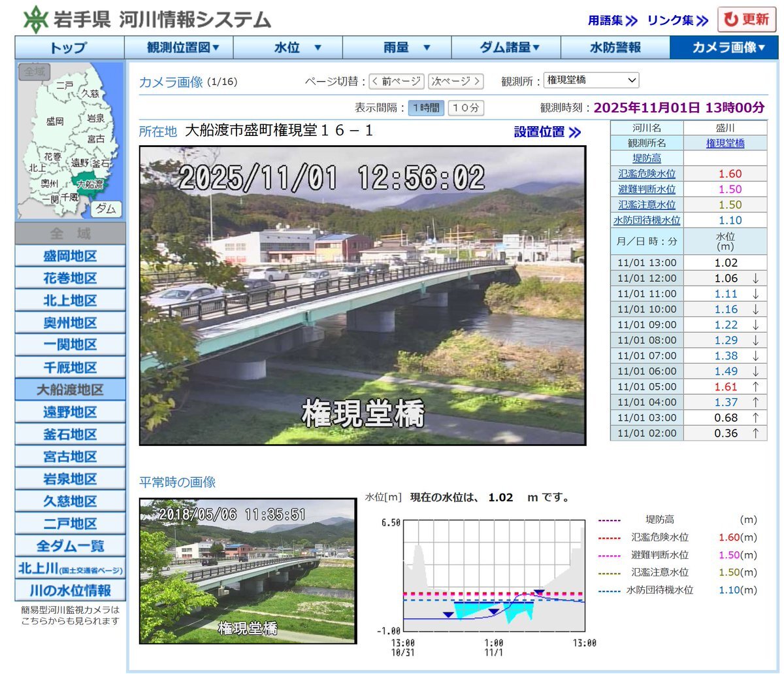Screen dimensions: 784x674
Task: Select 千厩地区 in the sidebar
Action: coord(70,367)
